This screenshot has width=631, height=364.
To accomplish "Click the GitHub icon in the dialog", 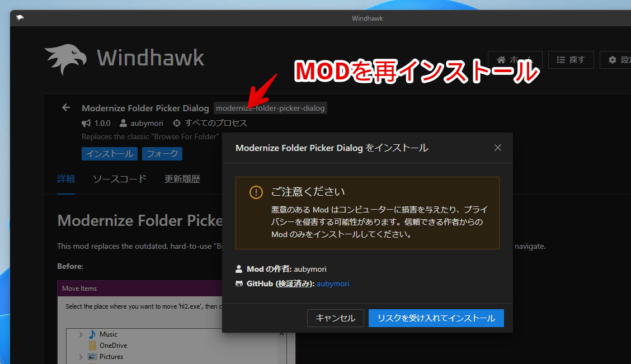I will 239,283.
